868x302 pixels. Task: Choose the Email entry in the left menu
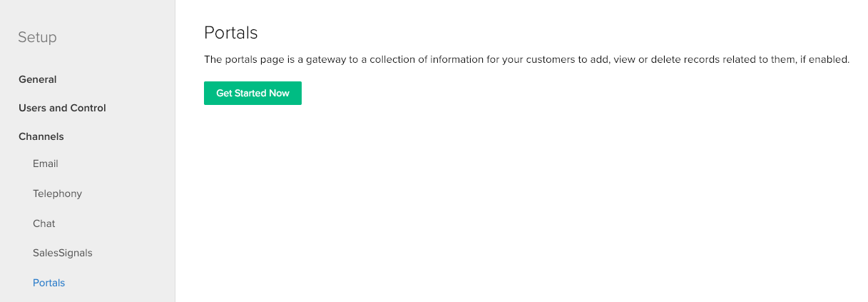click(x=46, y=163)
